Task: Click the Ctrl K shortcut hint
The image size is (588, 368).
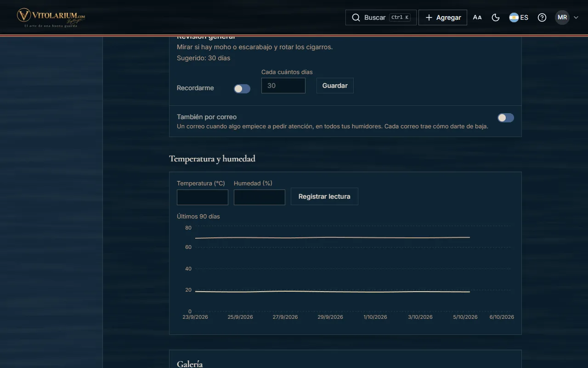Action: 400,17
